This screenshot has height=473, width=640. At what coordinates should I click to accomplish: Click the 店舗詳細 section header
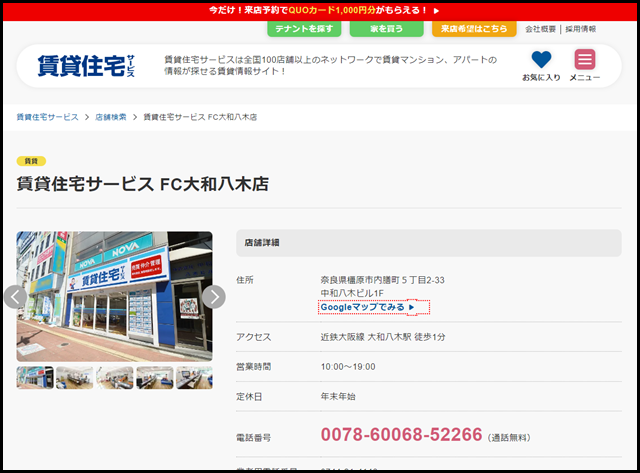coord(429,243)
